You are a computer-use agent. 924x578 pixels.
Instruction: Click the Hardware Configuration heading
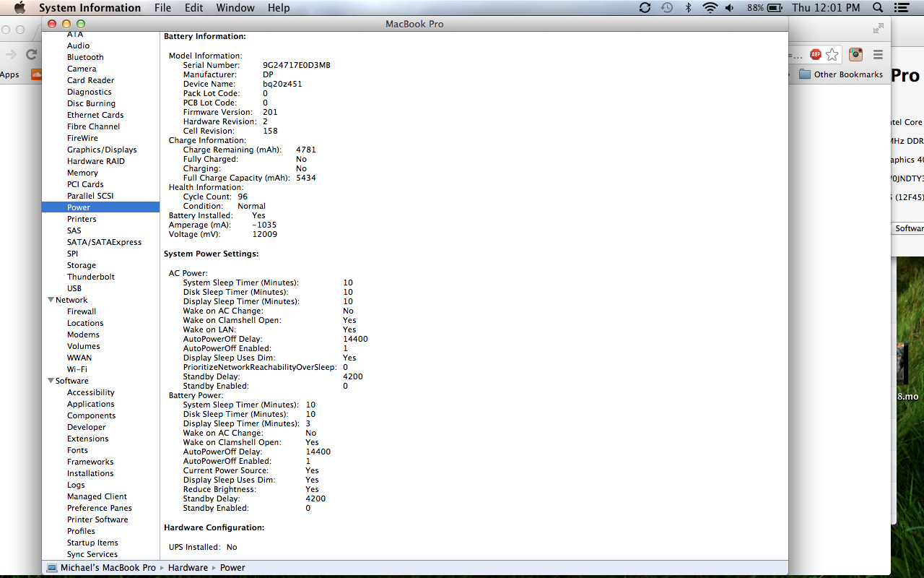(x=214, y=527)
